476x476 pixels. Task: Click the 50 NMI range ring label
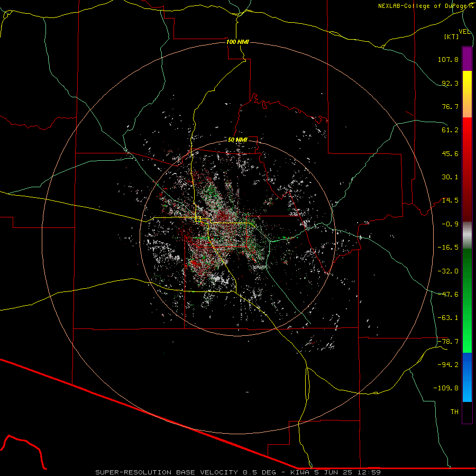pos(237,140)
